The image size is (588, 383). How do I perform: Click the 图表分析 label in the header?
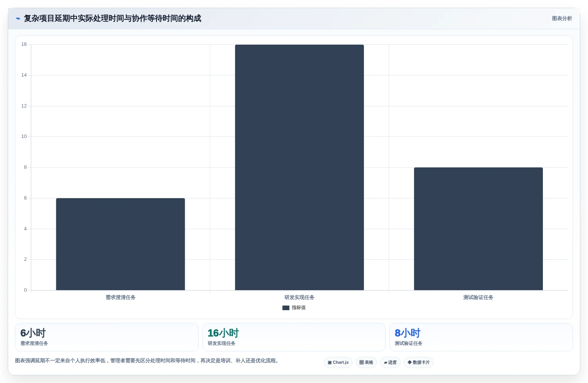(x=562, y=18)
